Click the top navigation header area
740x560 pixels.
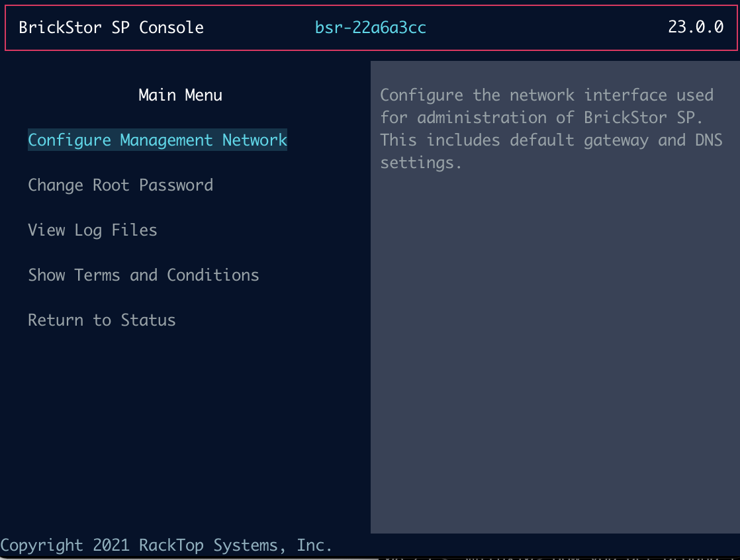(370, 27)
